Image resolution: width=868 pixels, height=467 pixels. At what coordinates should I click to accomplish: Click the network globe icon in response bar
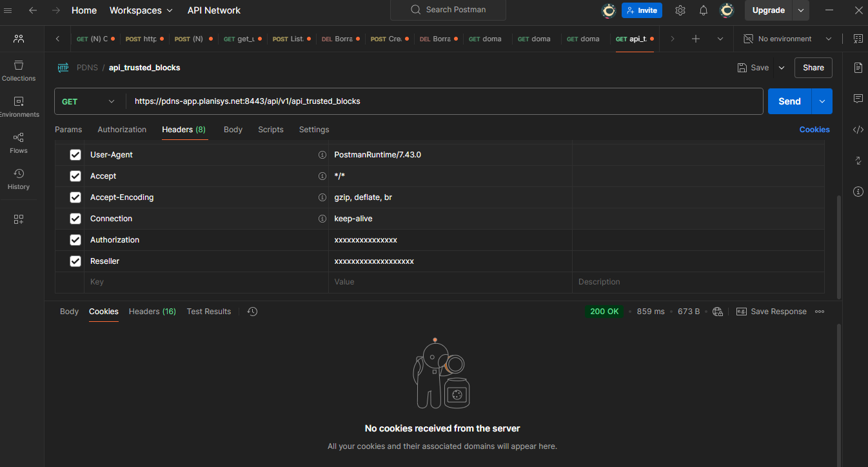718,312
